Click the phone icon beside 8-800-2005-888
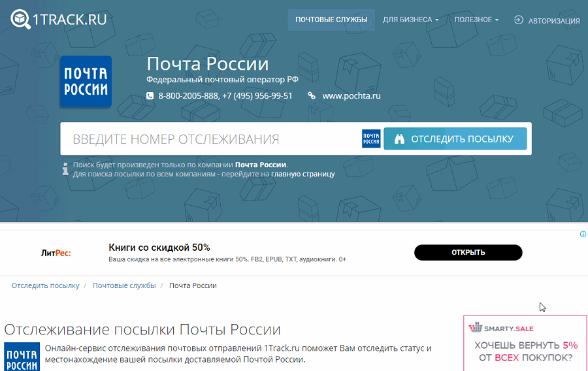This screenshot has height=371, width=588. pyautogui.click(x=150, y=96)
